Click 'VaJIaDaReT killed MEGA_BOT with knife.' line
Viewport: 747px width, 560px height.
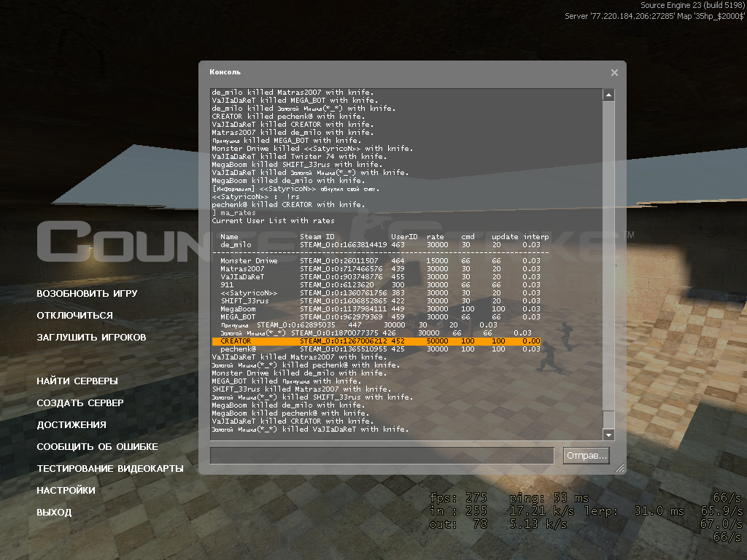295,101
